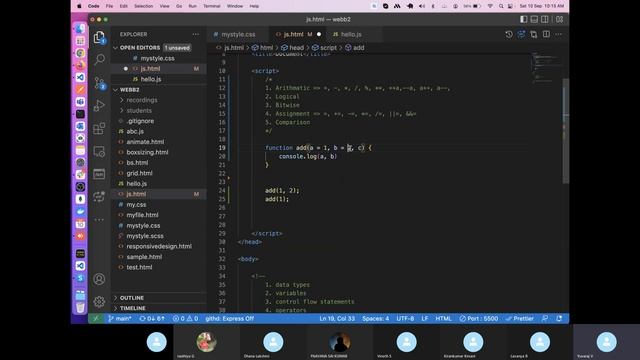The image size is (640, 360).
Task: Open the Manage gear icon
Action: (x=99, y=302)
